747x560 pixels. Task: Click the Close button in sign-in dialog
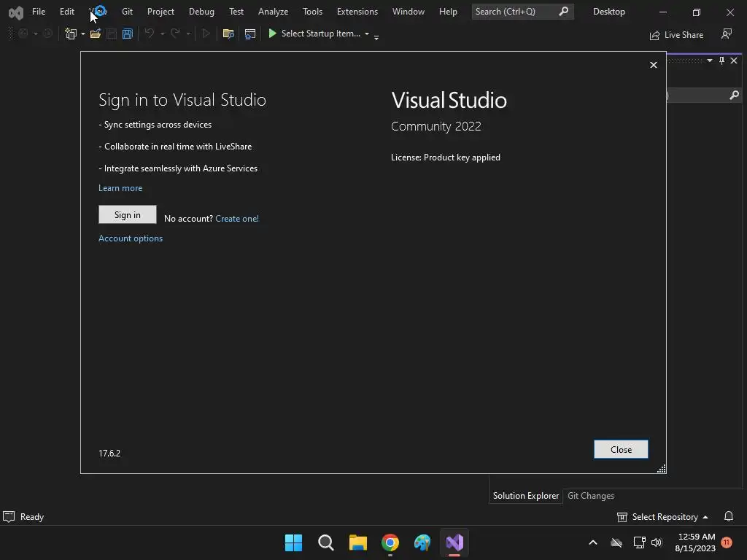pyautogui.click(x=621, y=449)
